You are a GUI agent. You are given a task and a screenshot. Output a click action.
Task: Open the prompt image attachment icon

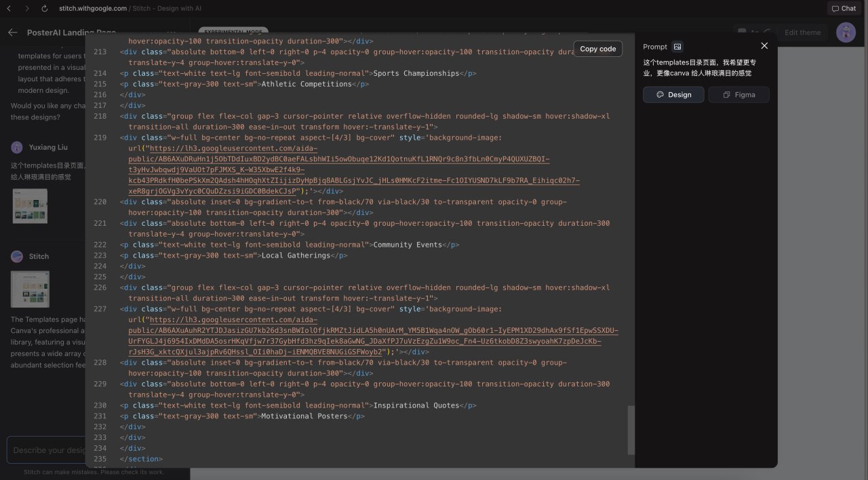pos(677,47)
